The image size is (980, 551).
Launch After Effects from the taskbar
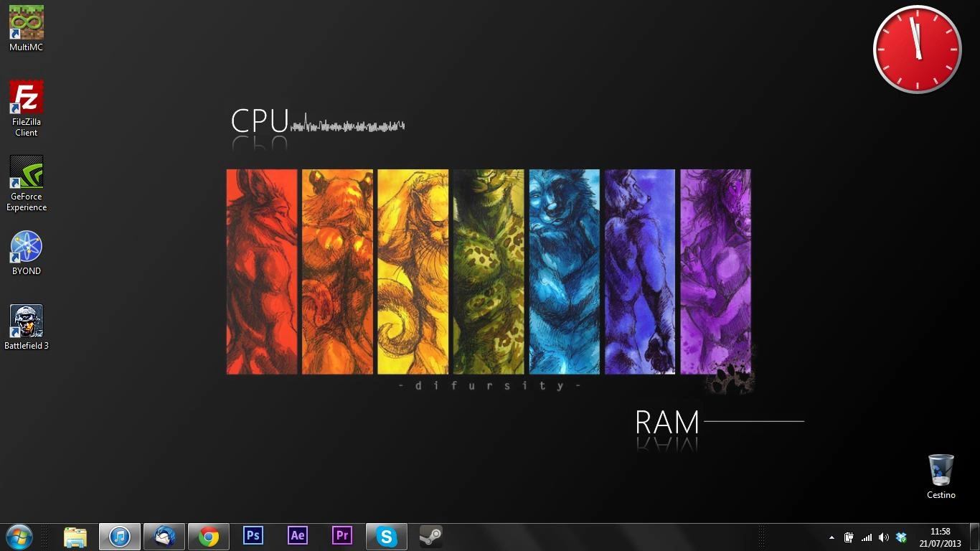[298, 537]
